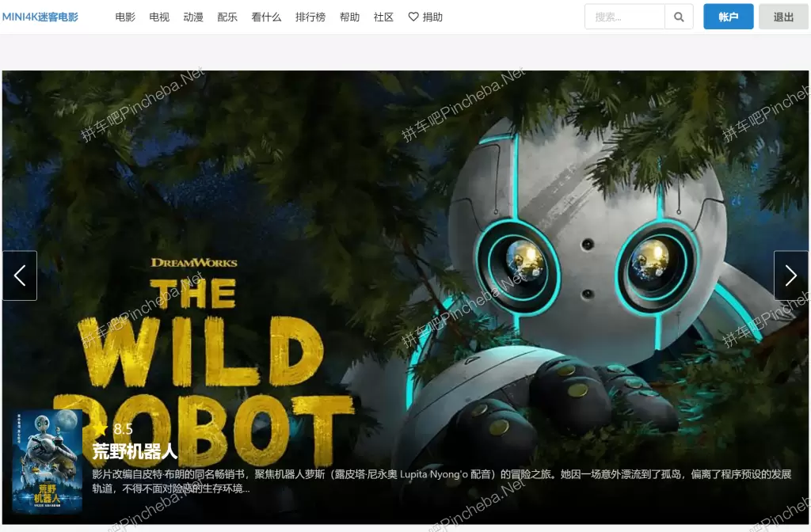Screen dimensions: 811x532
Task: Show the previous carousel slide arrow
Action: click(20, 275)
